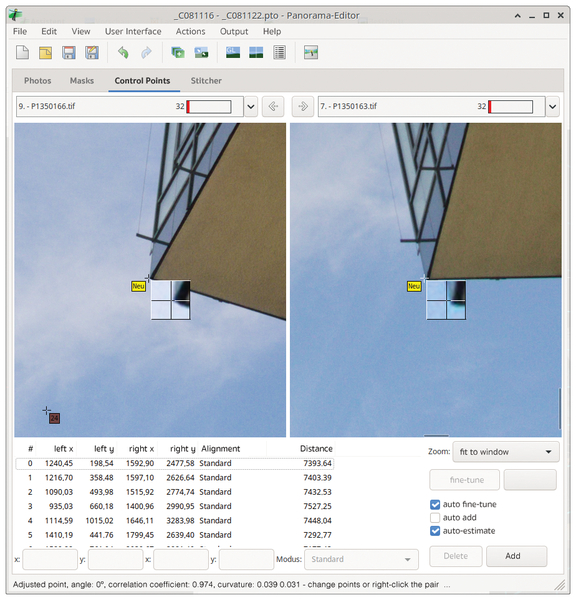Image resolution: width=576 pixels, height=600 pixels.
Task: Open left image dropdown P1350166.tif
Action: click(x=251, y=106)
